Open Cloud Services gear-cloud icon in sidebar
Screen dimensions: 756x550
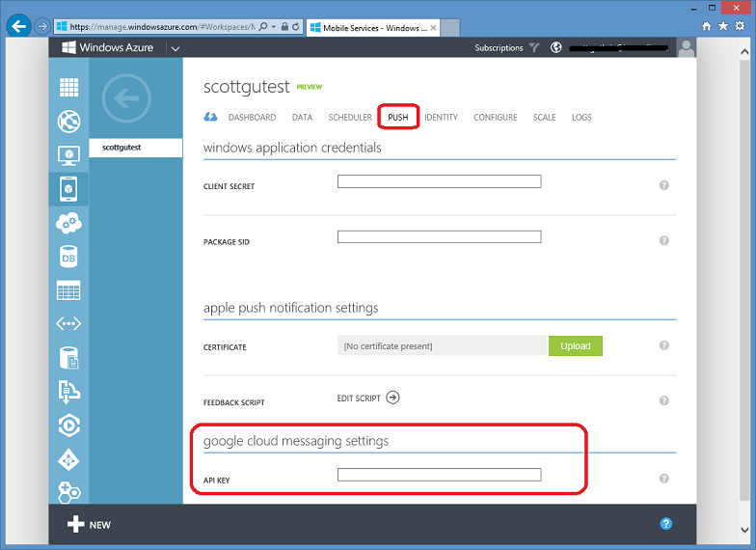(x=68, y=223)
